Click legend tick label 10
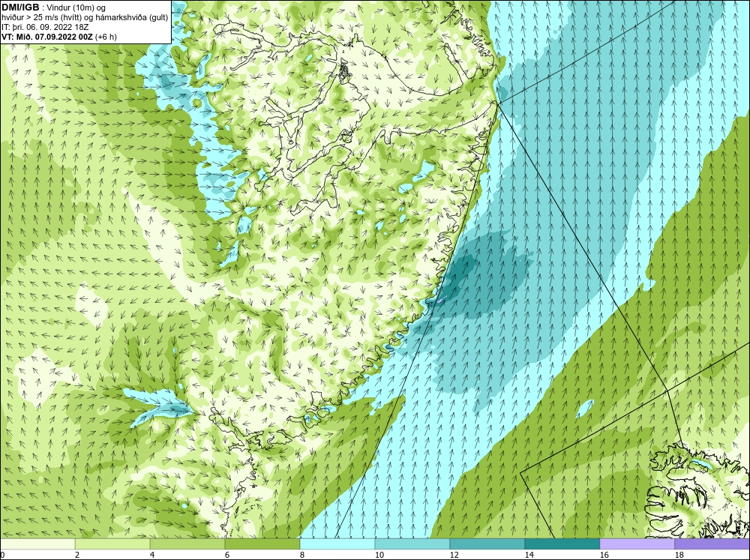 point(379,555)
